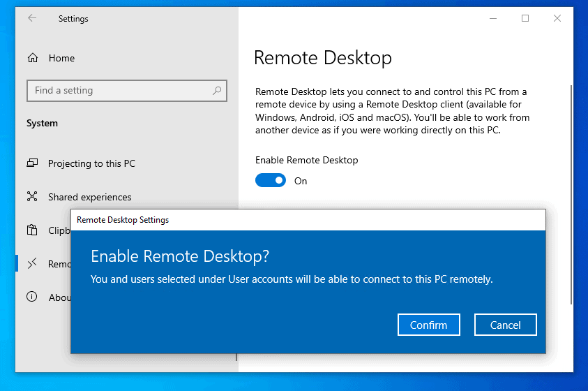Screen dimensions: 588x391
Task: Maximize the Settings window
Action: 525,19
